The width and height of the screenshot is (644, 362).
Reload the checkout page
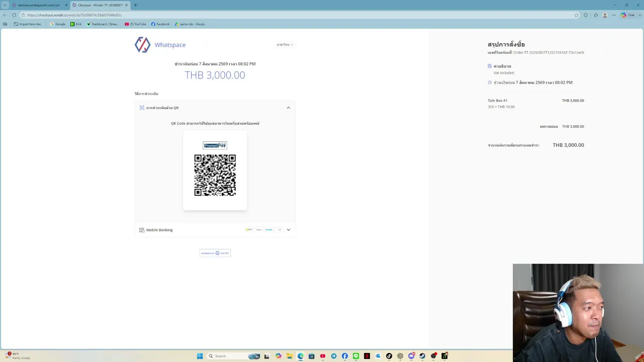[x=14, y=15]
